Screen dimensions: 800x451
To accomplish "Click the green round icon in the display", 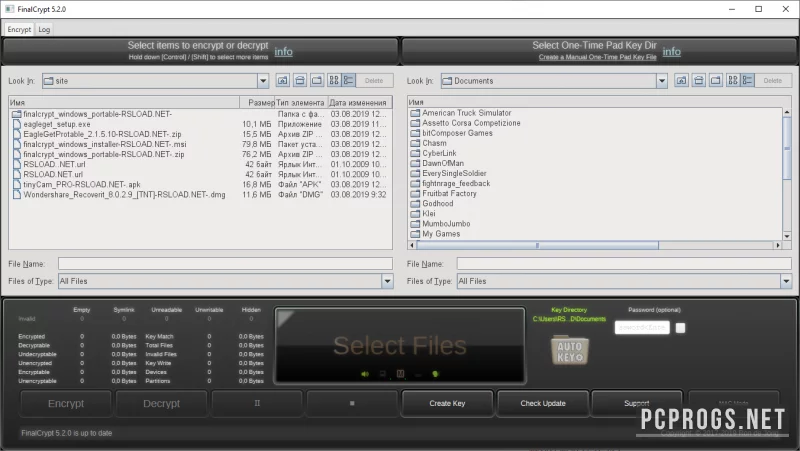I will (x=435, y=374).
